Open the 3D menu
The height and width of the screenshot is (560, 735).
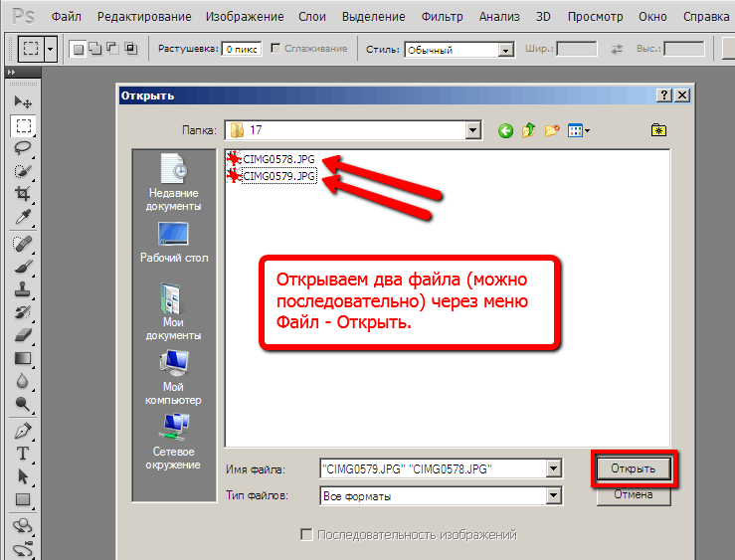[543, 17]
